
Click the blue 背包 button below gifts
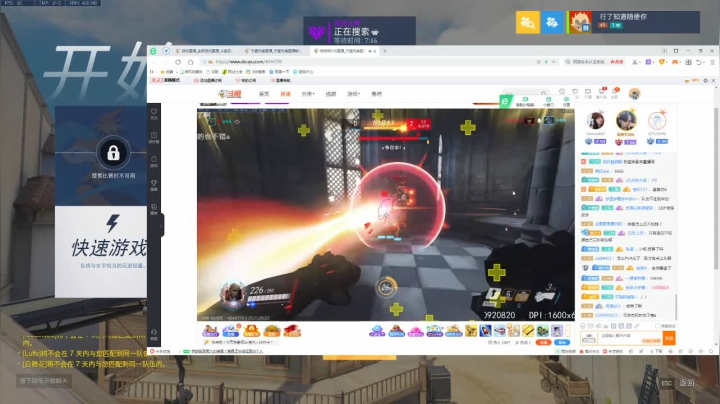pos(562,342)
